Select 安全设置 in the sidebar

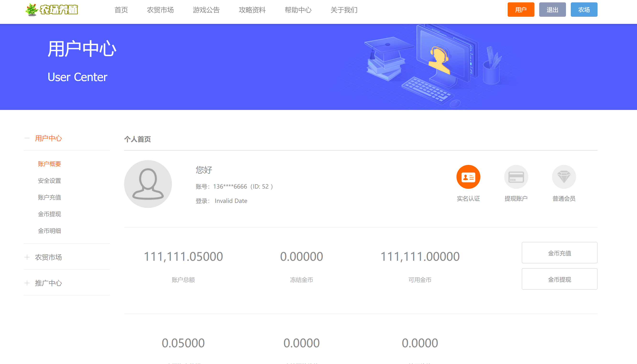(49, 180)
